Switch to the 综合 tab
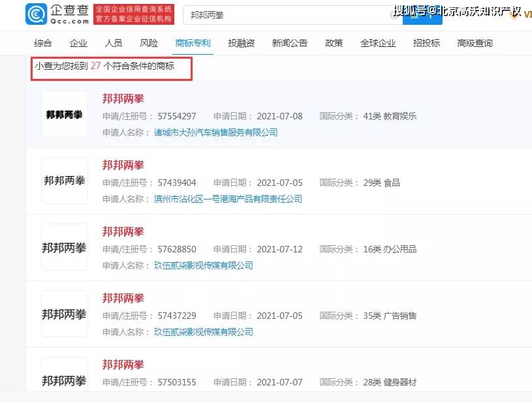The height and width of the screenshot is (403, 532). 42,43
